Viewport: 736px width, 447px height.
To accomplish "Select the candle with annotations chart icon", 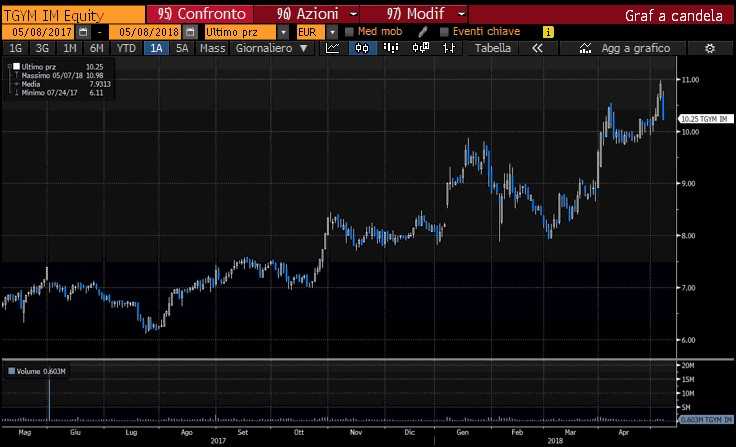I will (421, 48).
